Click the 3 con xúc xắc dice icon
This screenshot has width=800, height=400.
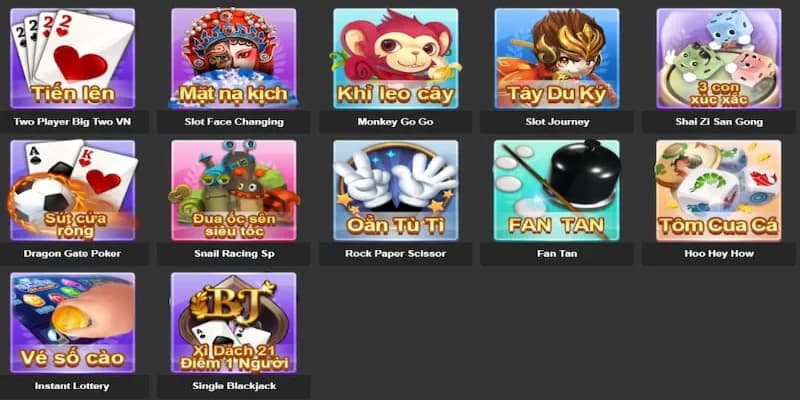tap(718, 58)
